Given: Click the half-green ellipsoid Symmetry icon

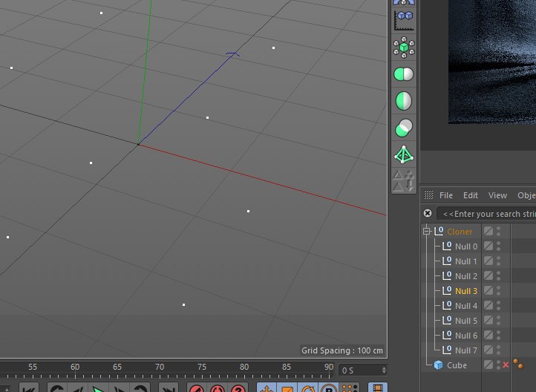Looking at the screenshot, I should pyautogui.click(x=404, y=101).
